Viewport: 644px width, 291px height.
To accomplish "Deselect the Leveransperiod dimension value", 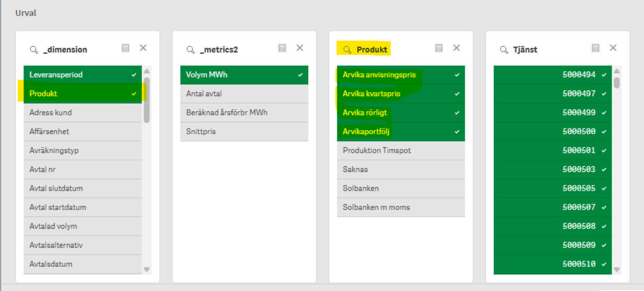I will 83,75.
